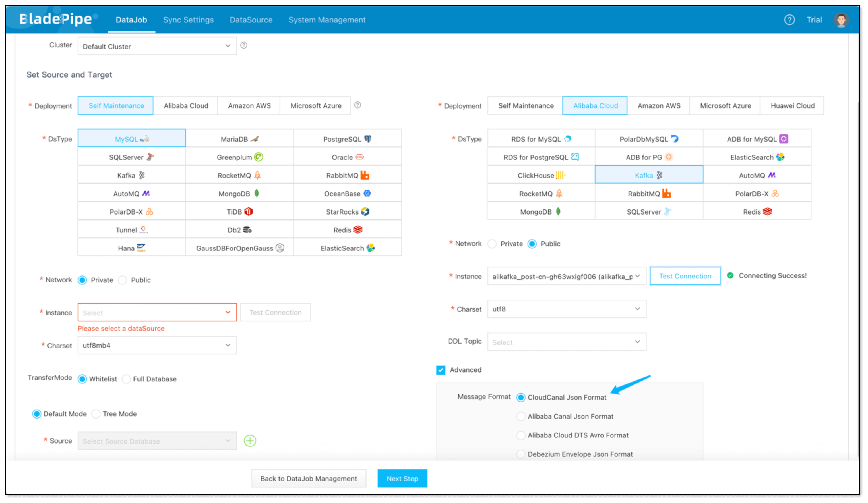Open System Management tab
The width and height of the screenshot is (868, 503).
click(327, 20)
